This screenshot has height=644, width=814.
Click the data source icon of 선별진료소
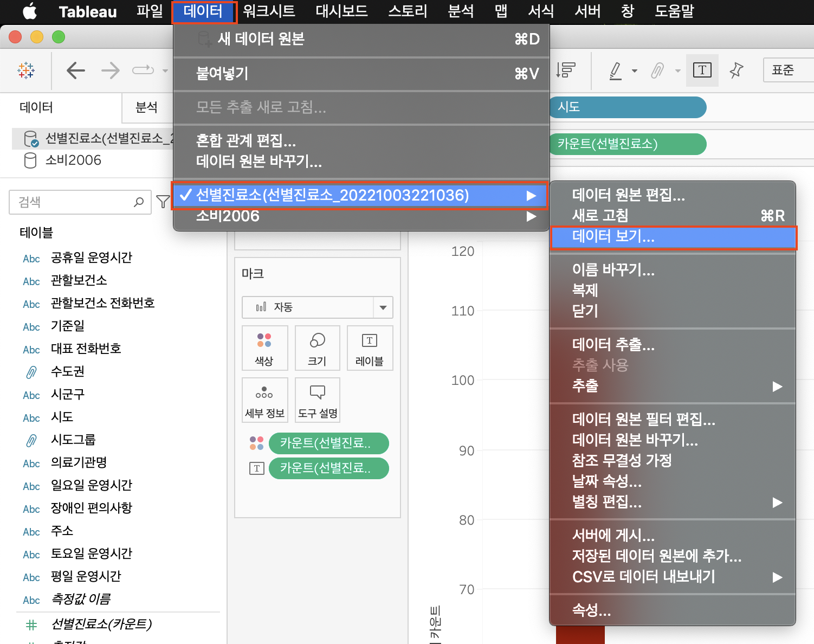tap(31, 139)
